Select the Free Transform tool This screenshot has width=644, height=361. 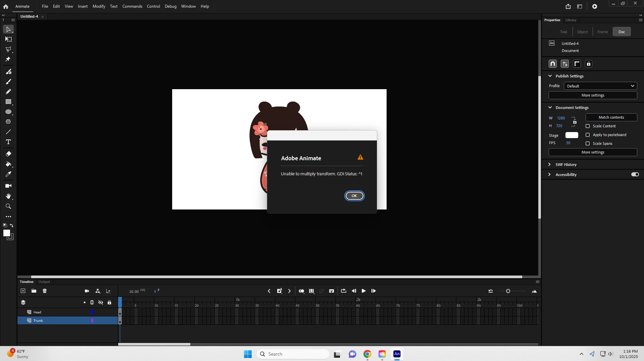(8, 39)
